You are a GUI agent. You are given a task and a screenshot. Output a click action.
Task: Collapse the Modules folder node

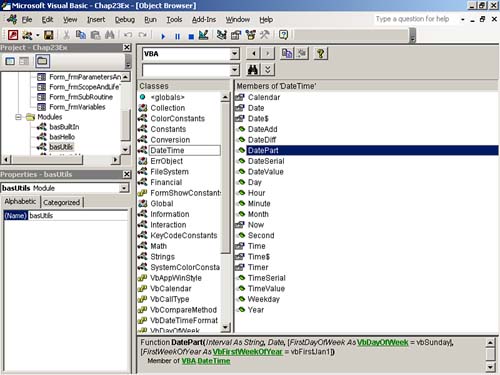tap(19, 117)
